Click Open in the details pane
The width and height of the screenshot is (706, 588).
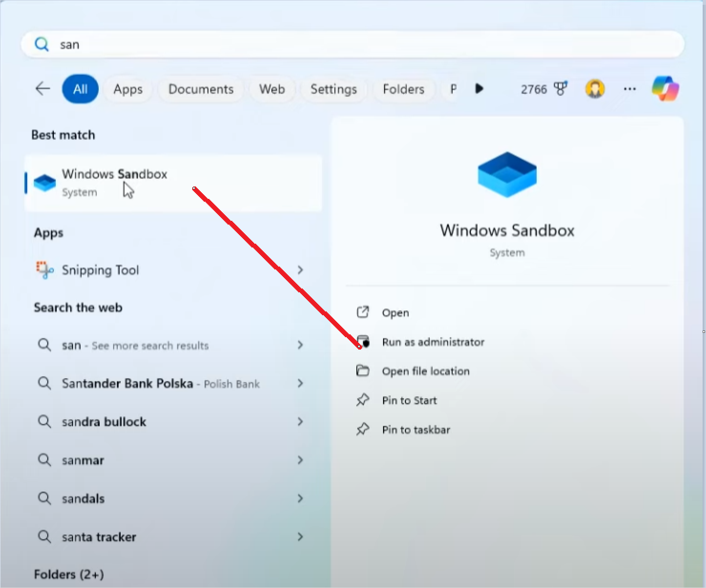point(395,313)
